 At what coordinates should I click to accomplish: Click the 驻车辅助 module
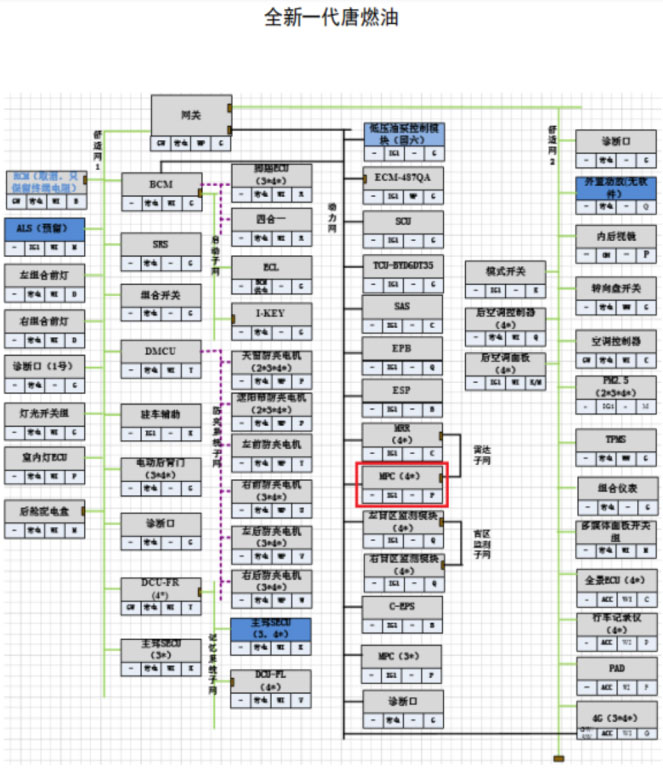click(x=161, y=423)
